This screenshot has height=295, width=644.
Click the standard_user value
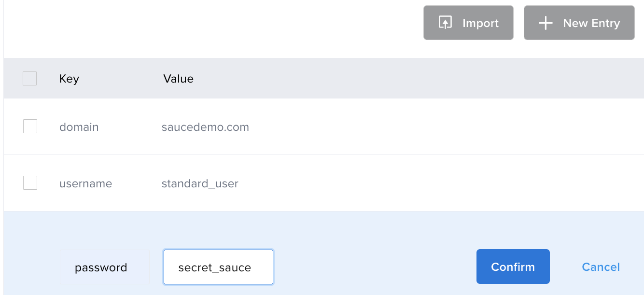click(200, 183)
